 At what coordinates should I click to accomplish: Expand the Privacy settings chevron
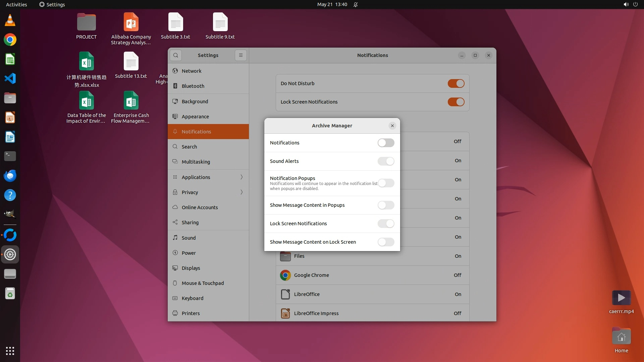[x=241, y=192]
